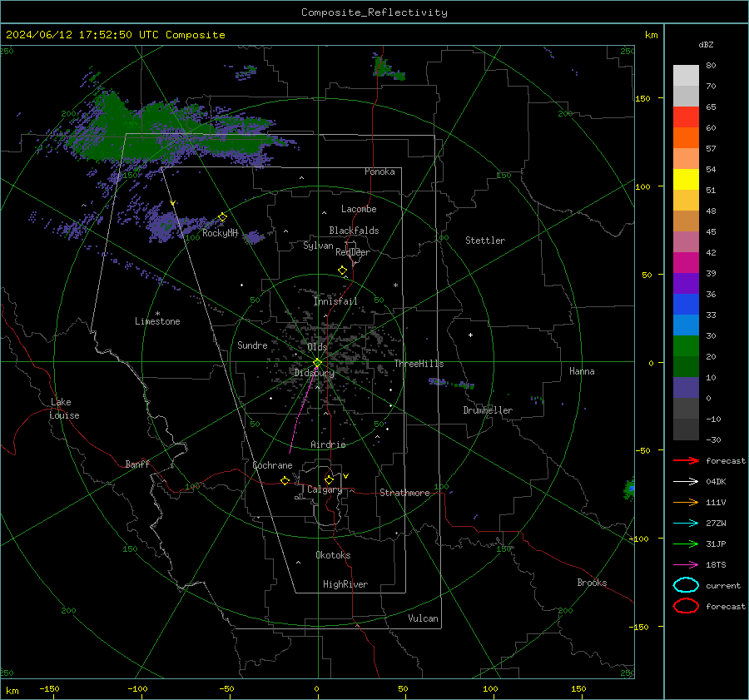Pick the bright yellow 54-51 dBZ swatch
Image resolution: width=749 pixels, height=700 pixels.
(686, 179)
